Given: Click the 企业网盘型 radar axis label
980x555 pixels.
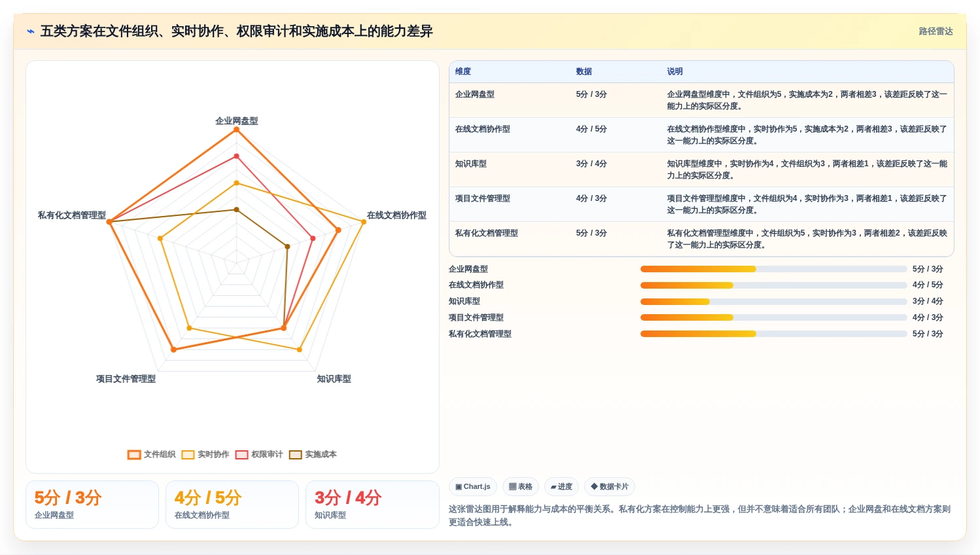Looking at the screenshot, I should pos(237,120).
